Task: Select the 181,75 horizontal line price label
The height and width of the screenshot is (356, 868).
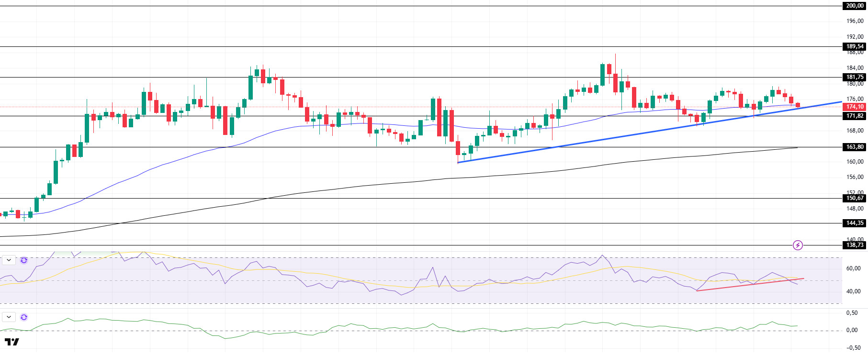Action: (855, 77)
